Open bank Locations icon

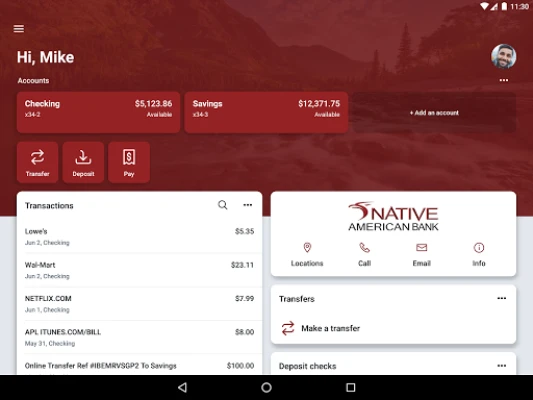[x=307, y=248]
